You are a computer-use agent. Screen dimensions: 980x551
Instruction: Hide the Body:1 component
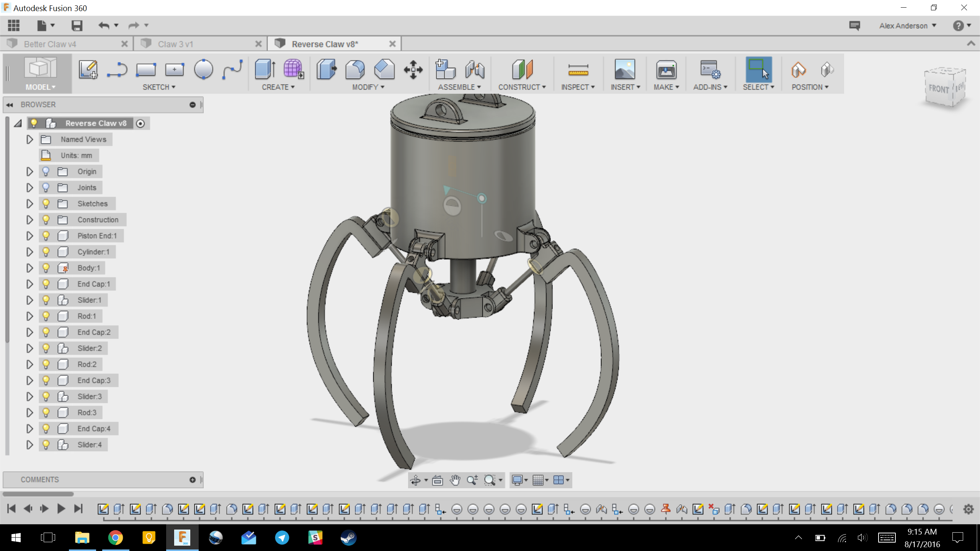[x=46, y=268]
